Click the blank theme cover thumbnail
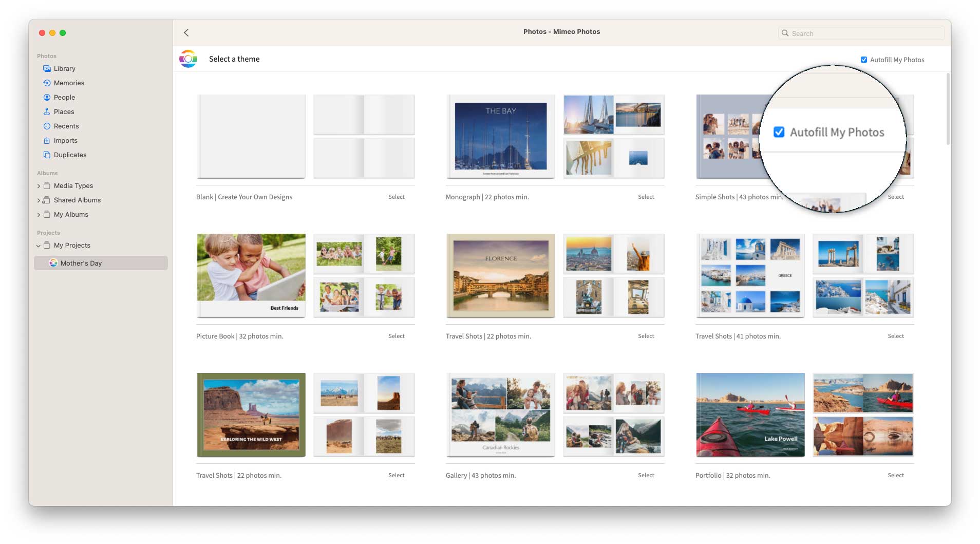Screen dimensions: 980x544 point(251,137)
